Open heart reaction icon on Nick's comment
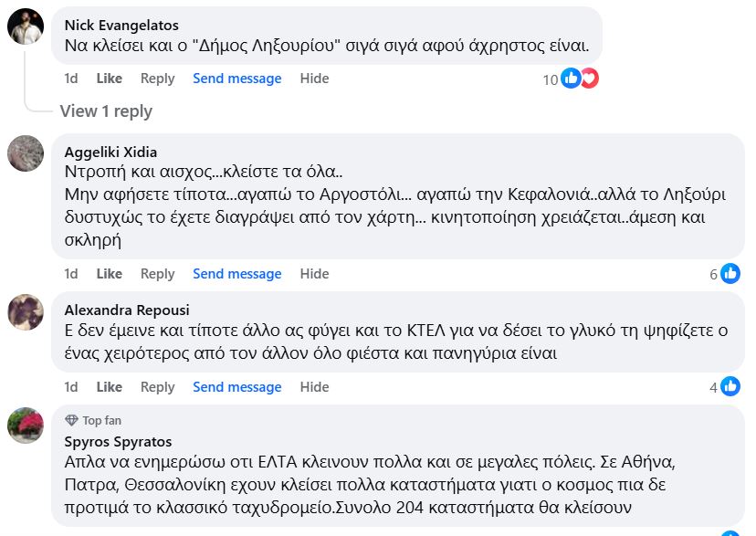This screenshot has width=756, height=536. (x=589, y=79)
